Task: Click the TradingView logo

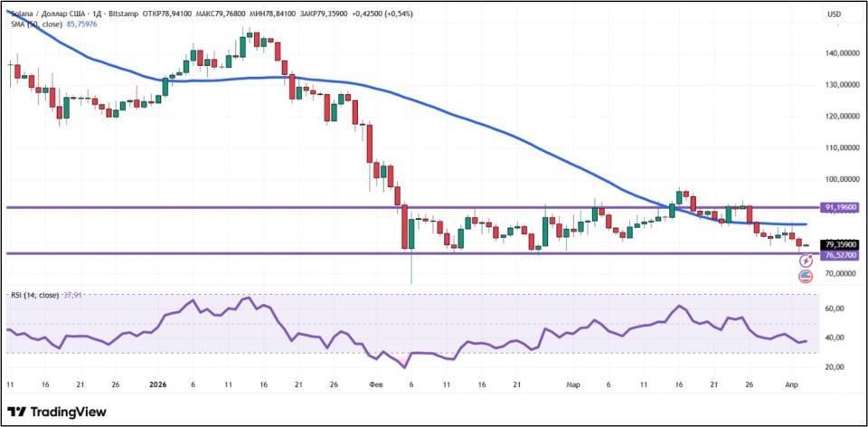Action: click(x=57, y=412)
